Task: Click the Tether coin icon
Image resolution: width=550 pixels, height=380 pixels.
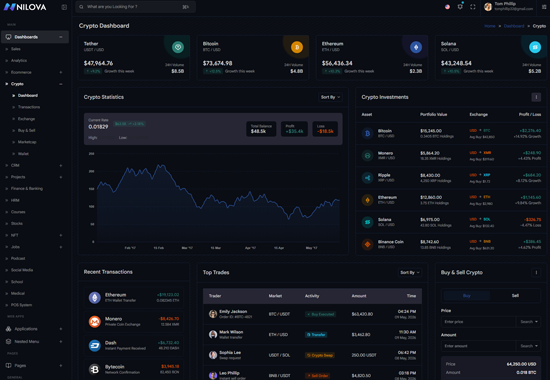Action: [x=178, y=47]
